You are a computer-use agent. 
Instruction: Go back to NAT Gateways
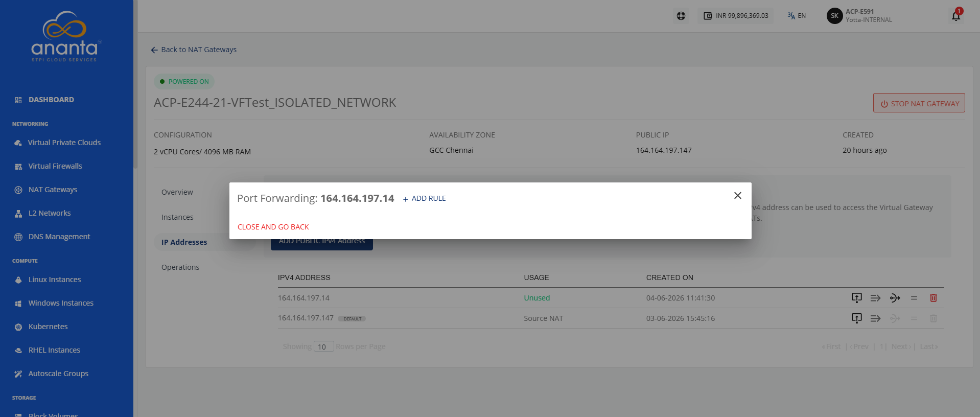[194, 50]
